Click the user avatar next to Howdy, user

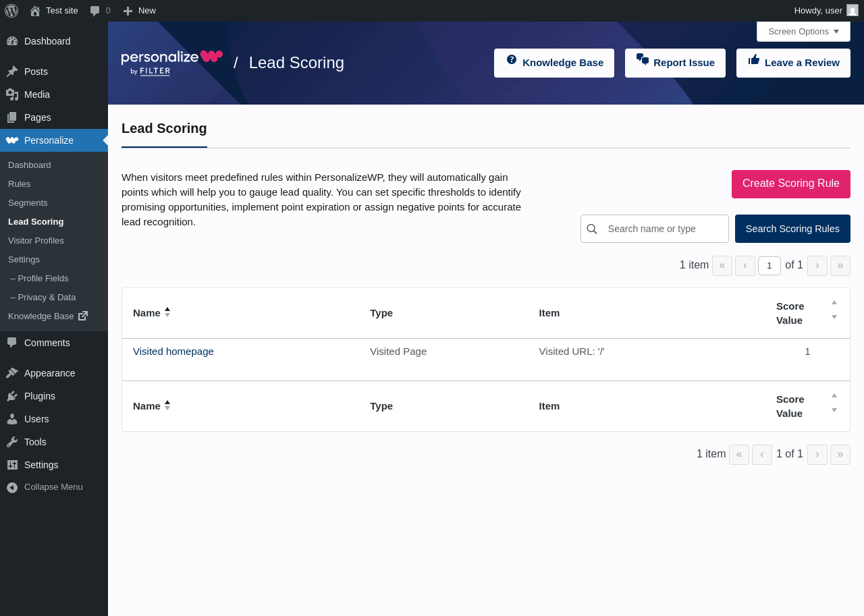[853, 10]
